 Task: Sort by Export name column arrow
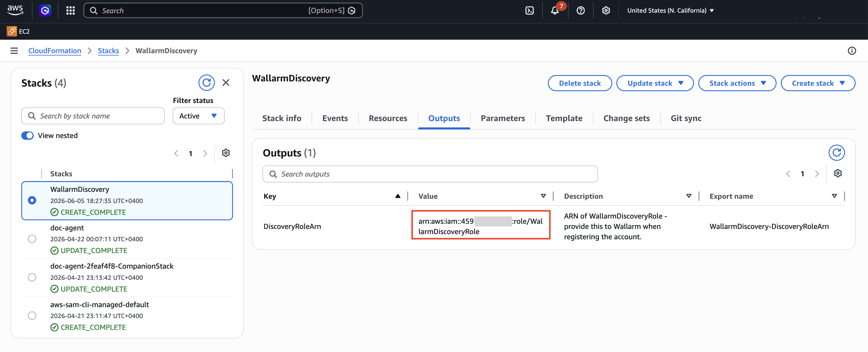point(834,196)
